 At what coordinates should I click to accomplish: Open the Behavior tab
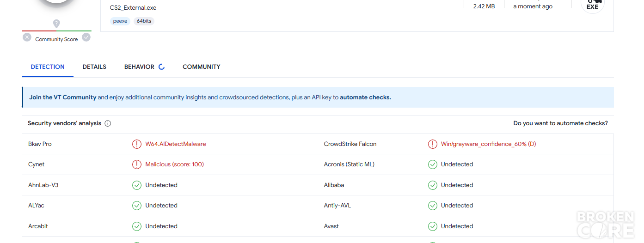[139, 67]
